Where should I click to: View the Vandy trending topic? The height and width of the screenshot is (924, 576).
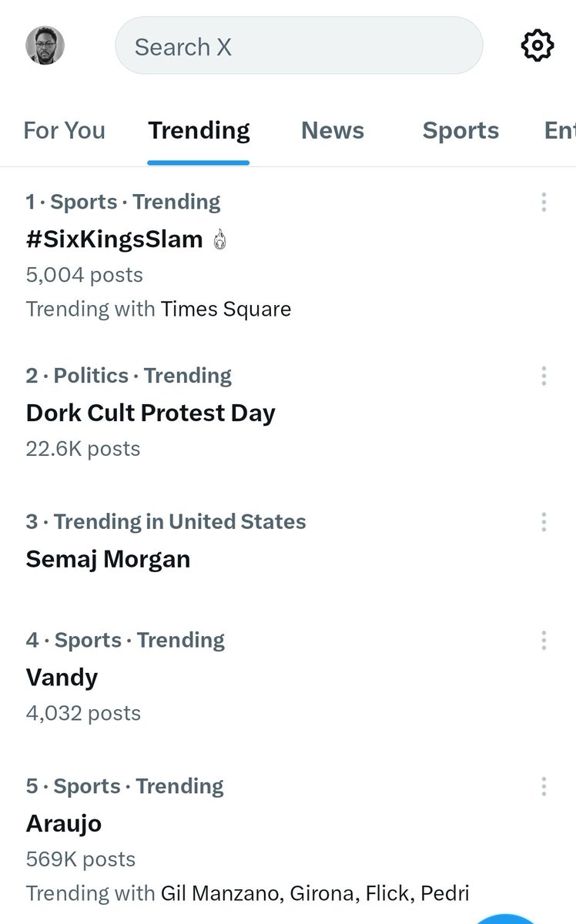click(x=62, y=678)
